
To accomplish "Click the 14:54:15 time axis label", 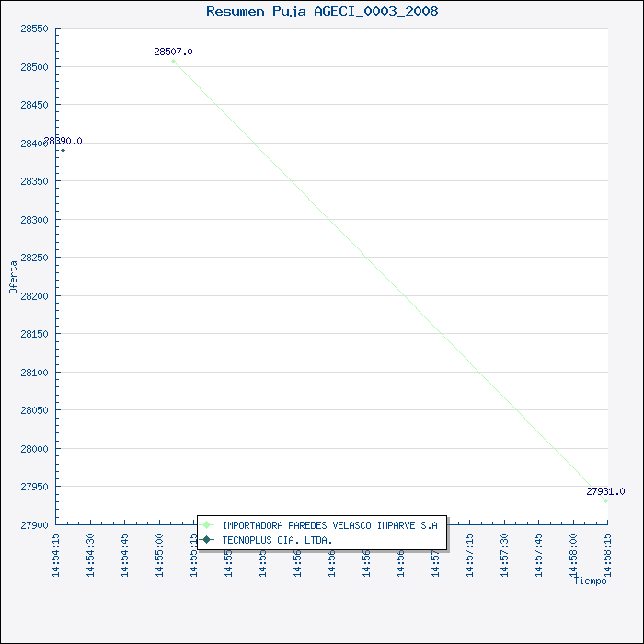I will [x=56, y=555].
